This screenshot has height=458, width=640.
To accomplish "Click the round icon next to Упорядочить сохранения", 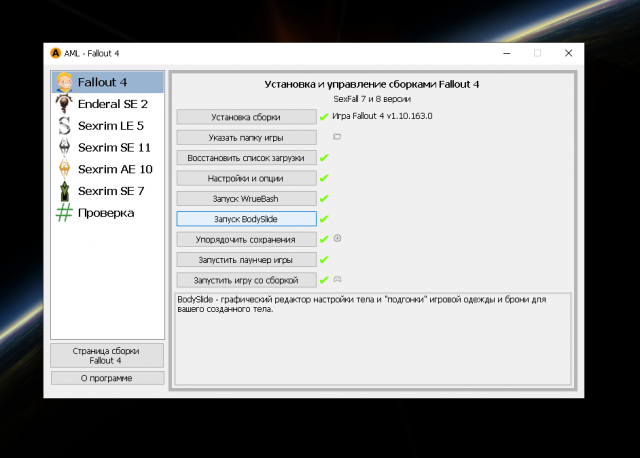I will click(x=337, y=238).
